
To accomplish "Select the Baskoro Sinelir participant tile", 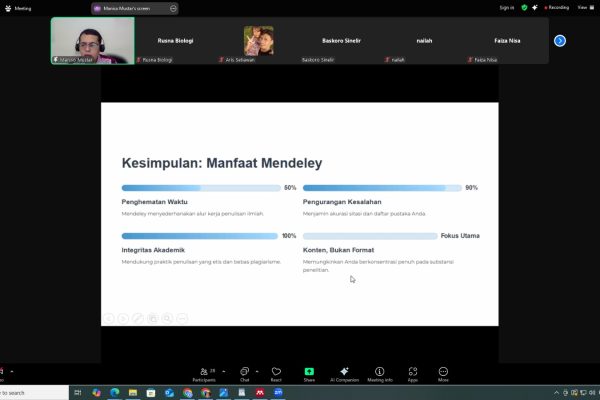I will [341, 41].
